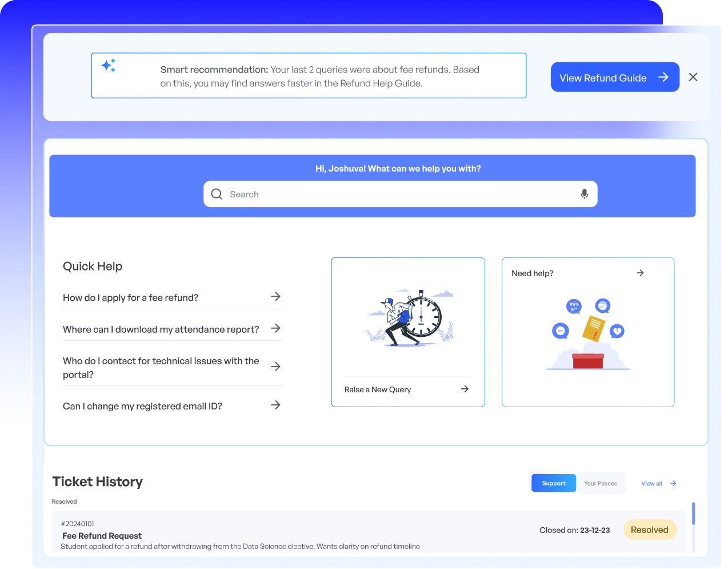
Task: Open View all tickets link
Action: pos(658,483)
